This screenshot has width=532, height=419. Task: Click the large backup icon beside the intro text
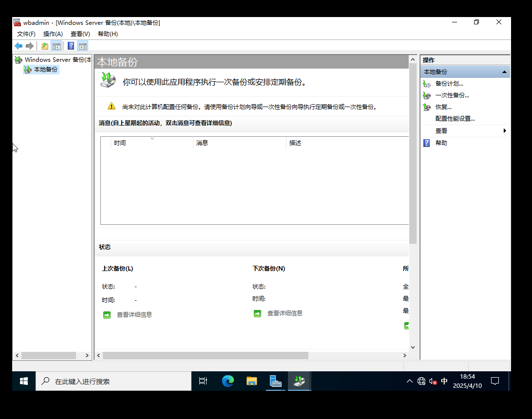click(x=108, y=80)
